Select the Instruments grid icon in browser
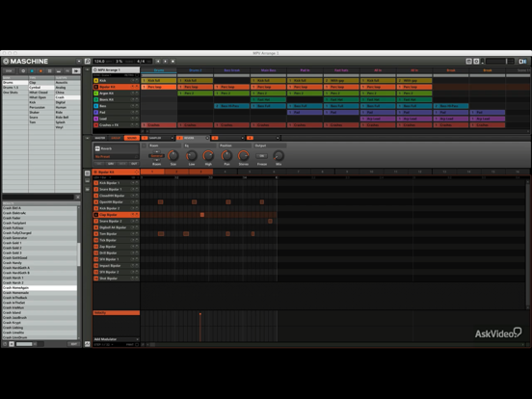 click(49, 71)
